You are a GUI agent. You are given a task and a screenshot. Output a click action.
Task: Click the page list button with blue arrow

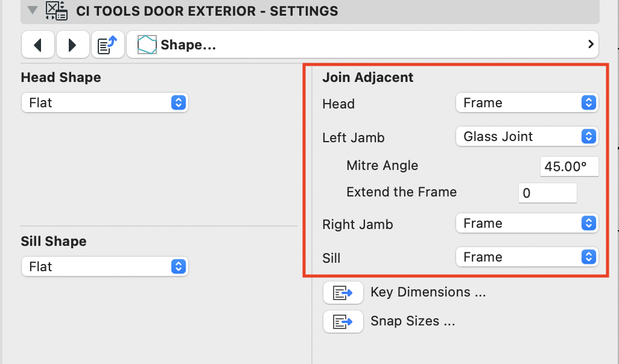108,45
